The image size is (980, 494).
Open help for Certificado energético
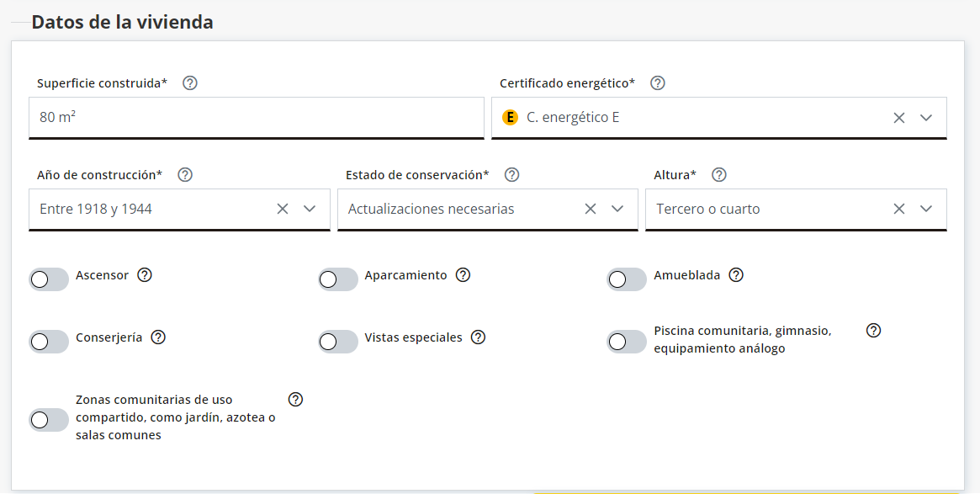[658, 83]
